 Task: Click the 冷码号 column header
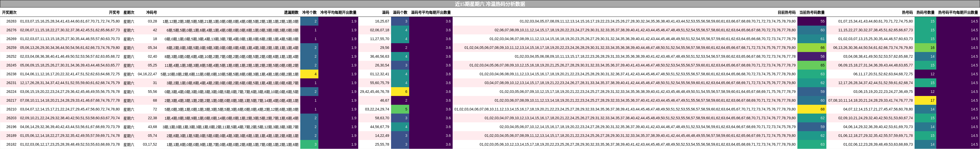point(151,12)
